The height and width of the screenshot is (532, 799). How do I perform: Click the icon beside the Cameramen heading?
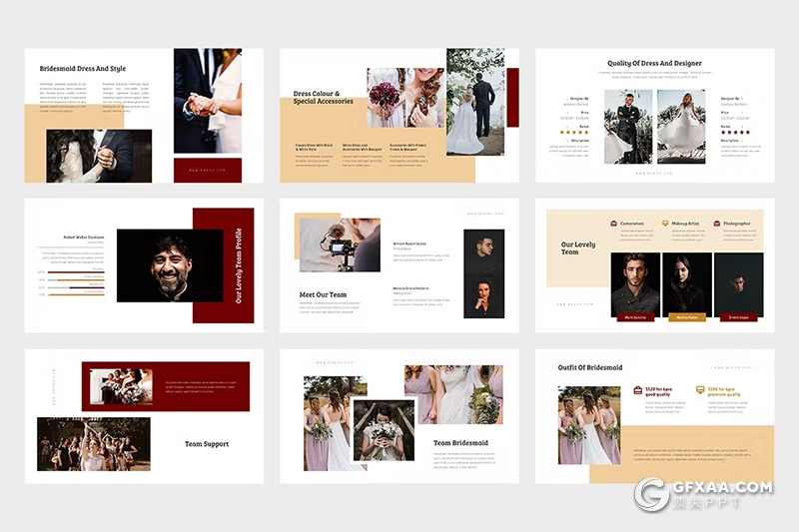point(613,224)
